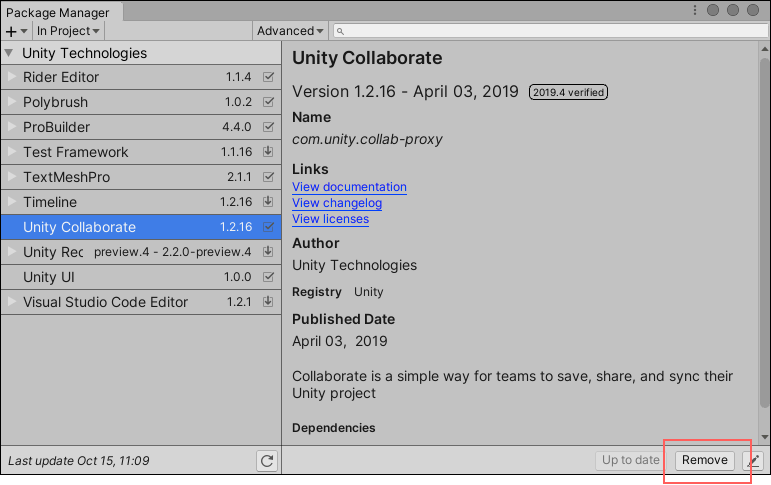This screenshot has height=485, width=771.
Task: Click the Remove button
Action: point(705,460)
